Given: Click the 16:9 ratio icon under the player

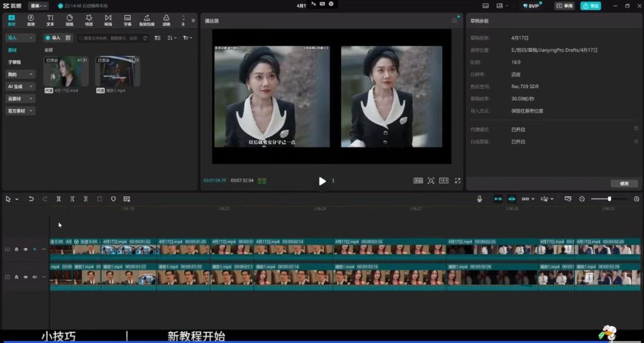Looking at the screenshot, I should pyautogui.click(x=443, y=181).
